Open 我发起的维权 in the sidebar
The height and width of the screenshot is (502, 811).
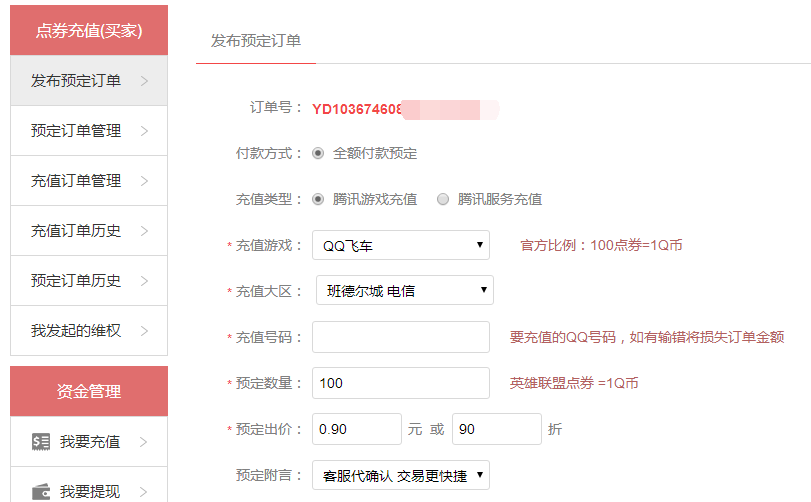89,331
